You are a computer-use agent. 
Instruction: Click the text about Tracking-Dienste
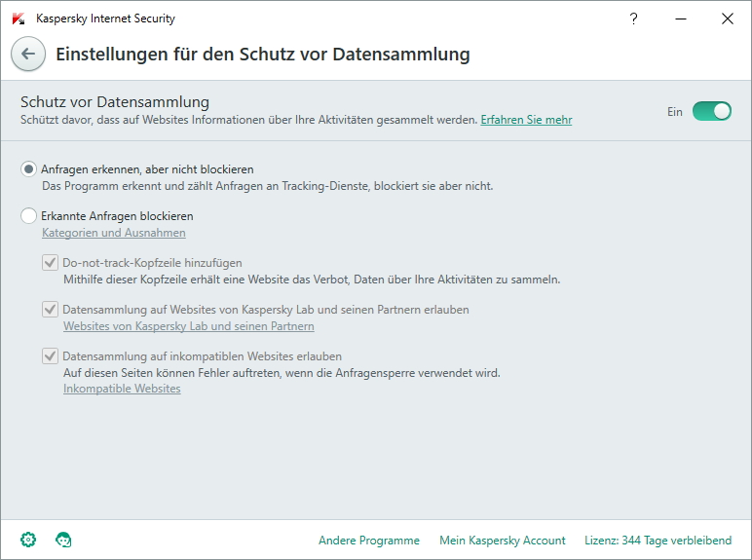[x=268, y=186]
